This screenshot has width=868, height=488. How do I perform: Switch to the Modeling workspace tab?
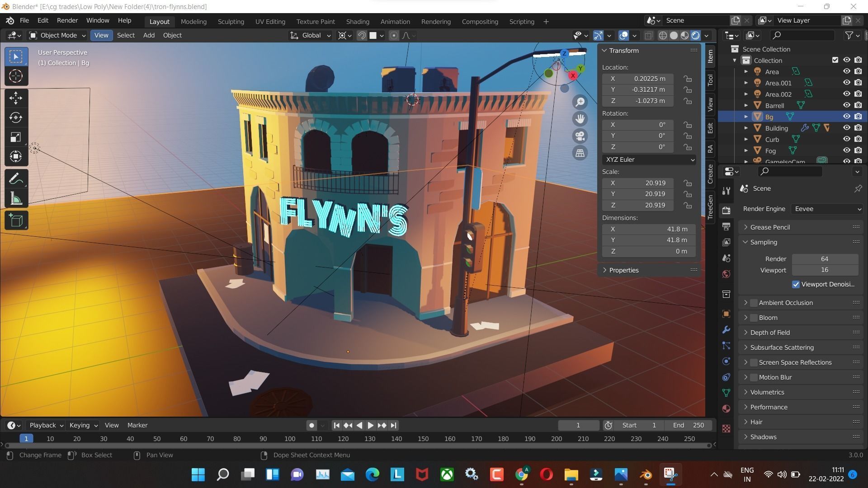(x=193, y=22)
